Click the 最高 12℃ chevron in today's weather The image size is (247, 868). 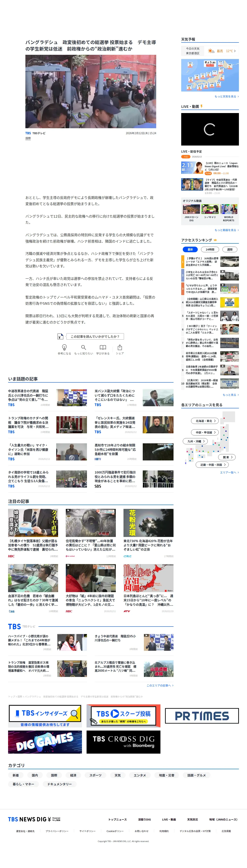coord(235,51)
